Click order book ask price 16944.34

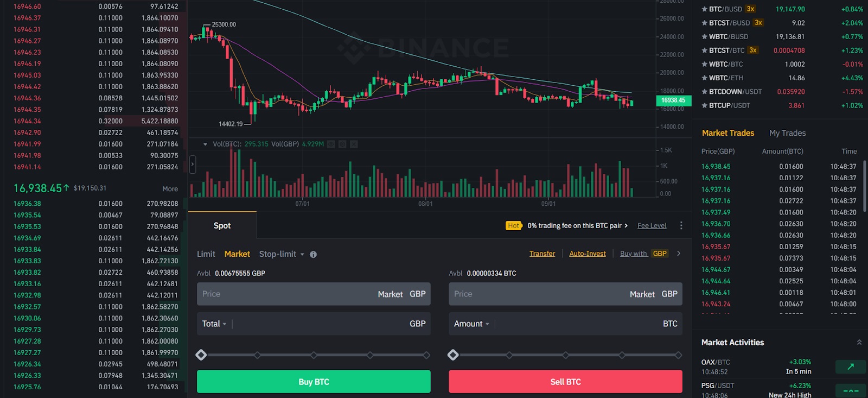pos(27,121)
